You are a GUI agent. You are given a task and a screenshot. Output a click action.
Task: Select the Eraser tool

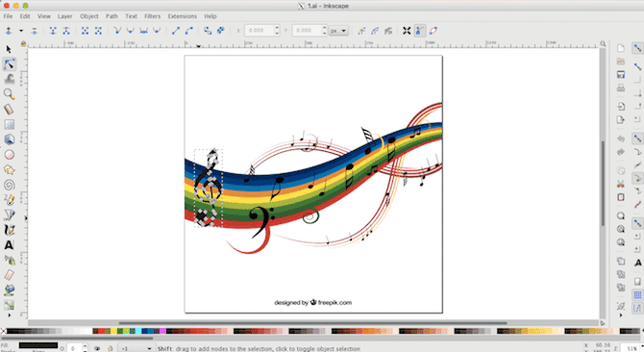pos(9,275)
